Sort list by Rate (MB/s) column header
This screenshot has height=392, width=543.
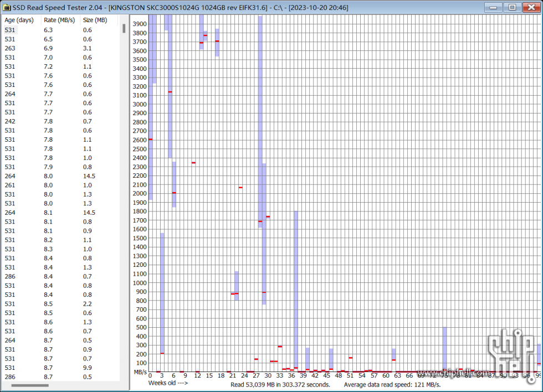pyautogui.click(x=60, y=20)
